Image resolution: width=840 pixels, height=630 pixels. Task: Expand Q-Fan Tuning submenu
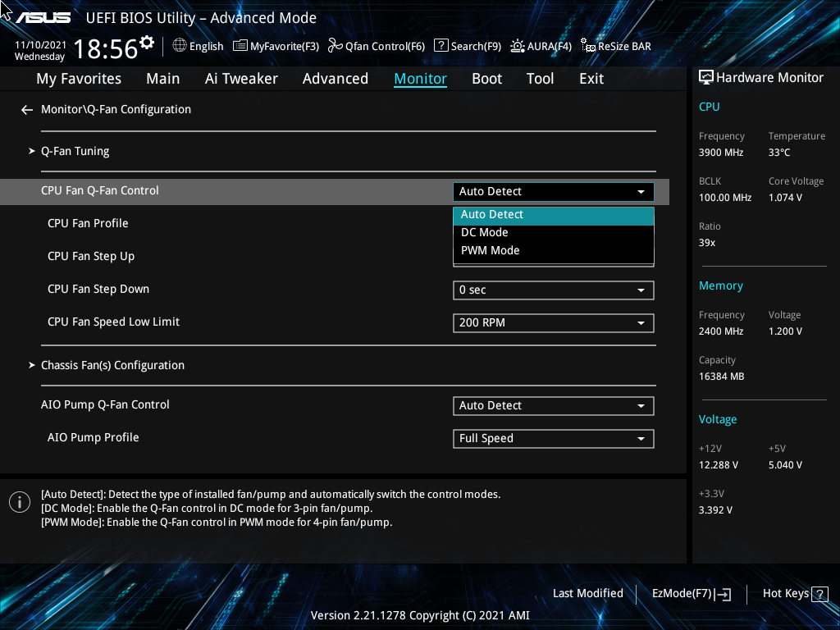(x=75, y=152)
